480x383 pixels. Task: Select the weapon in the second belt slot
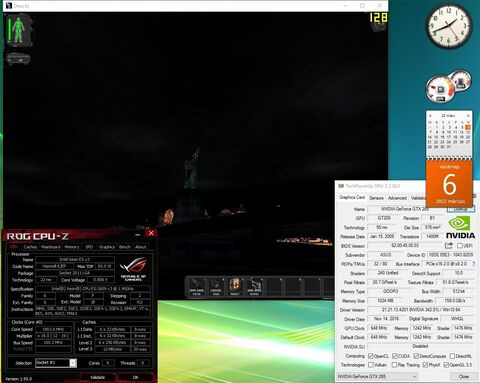[216, 286]
